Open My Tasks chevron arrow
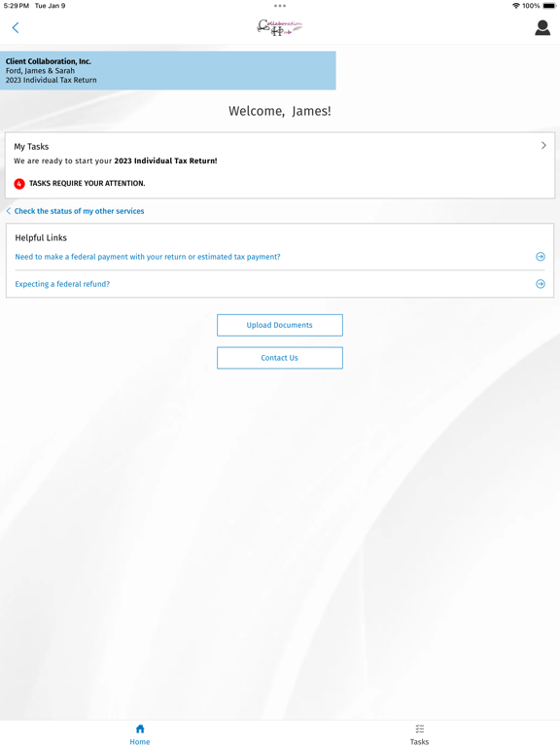Viewport: 560px width, 747px height. coord(543,145)
